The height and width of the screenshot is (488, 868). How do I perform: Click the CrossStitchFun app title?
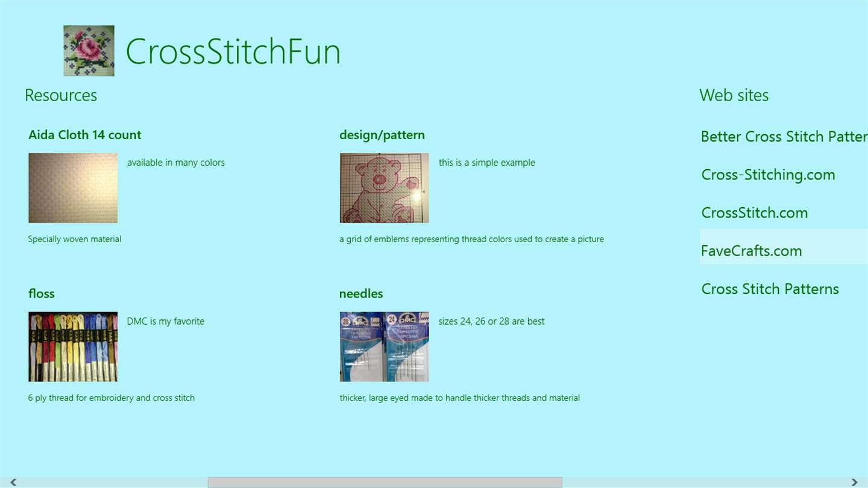[233, 51]
